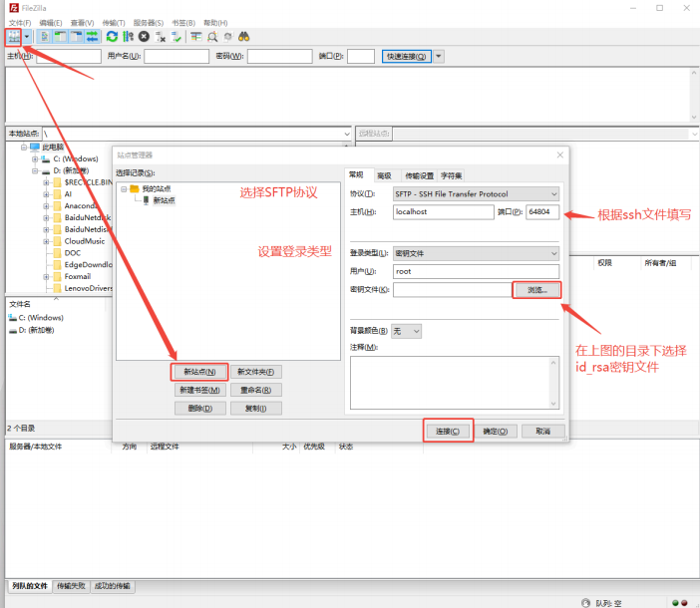The height and width of the screenshot is (608, 700).
Task: Click the user field containing root
Action: point(476,271)
